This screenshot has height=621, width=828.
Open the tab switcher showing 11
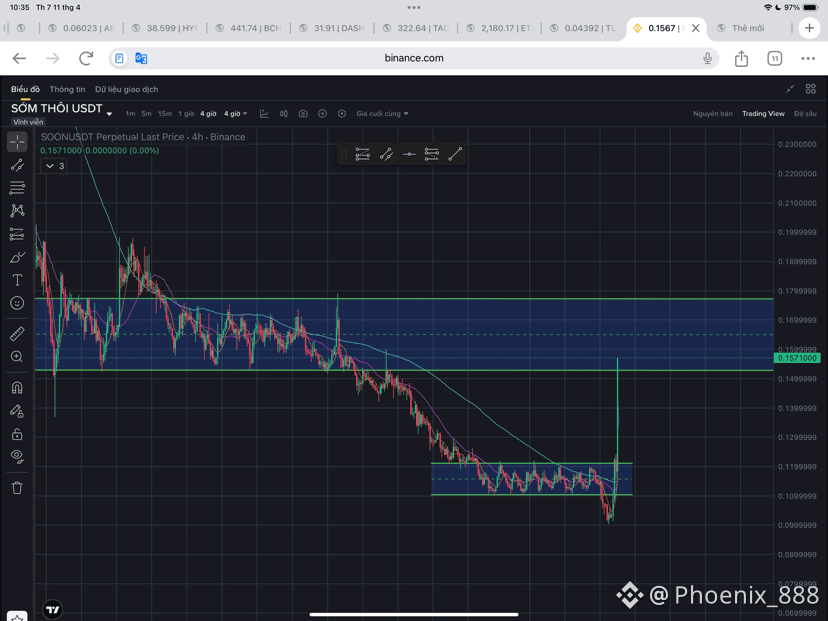click(775, 58)
